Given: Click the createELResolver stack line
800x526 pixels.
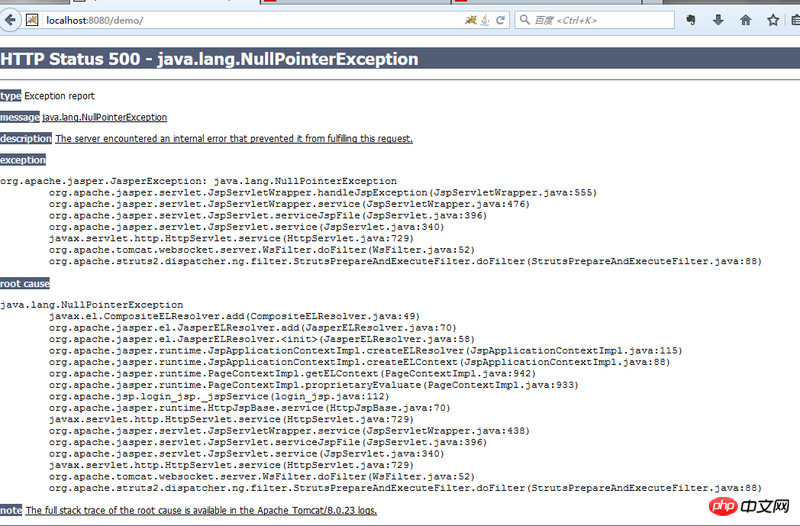Looking at the screenshot, I should point(366,350).
